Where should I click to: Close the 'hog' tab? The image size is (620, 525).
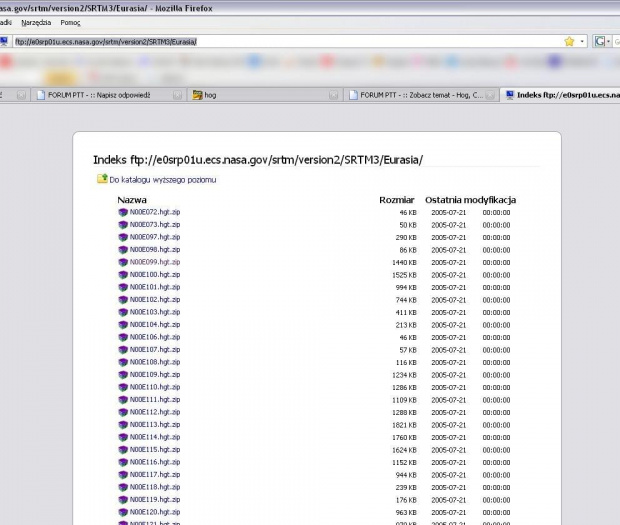click(332, 96)
